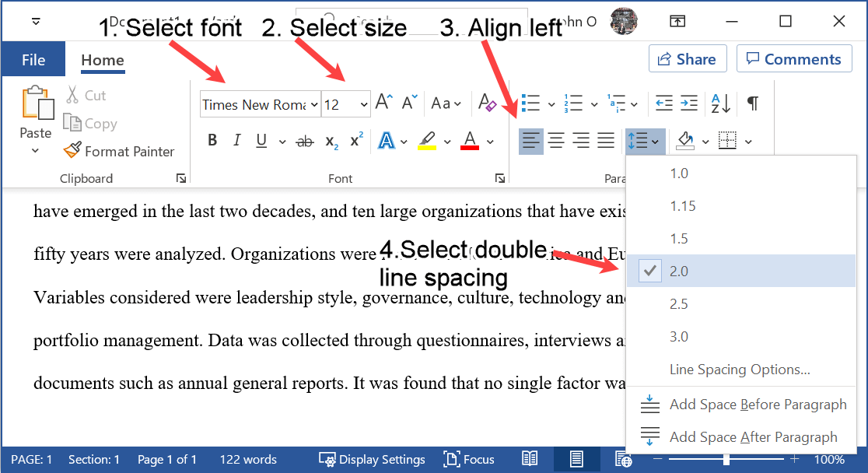Switch to the File tab
This screenshot has height=473, width=868.
point(33,58)
